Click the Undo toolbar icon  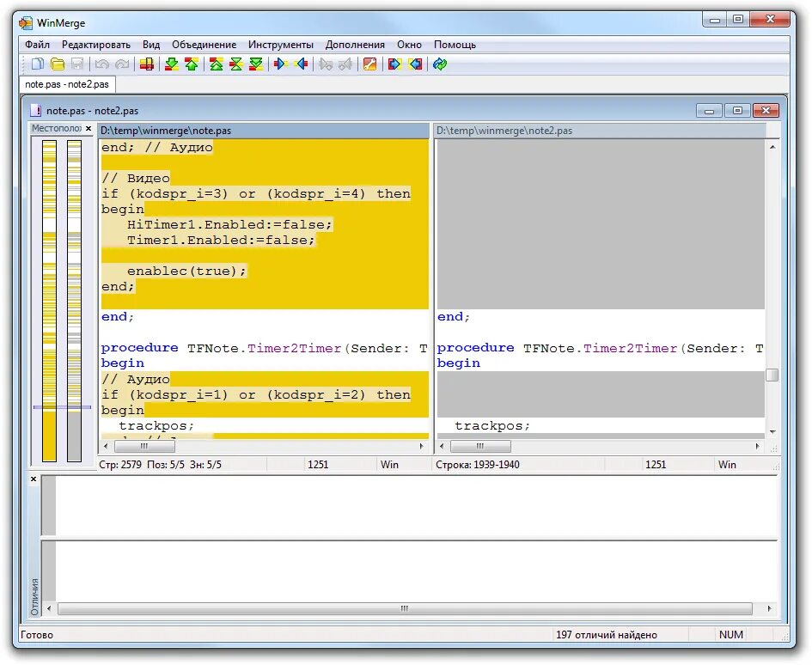click(x=102, y=64)
